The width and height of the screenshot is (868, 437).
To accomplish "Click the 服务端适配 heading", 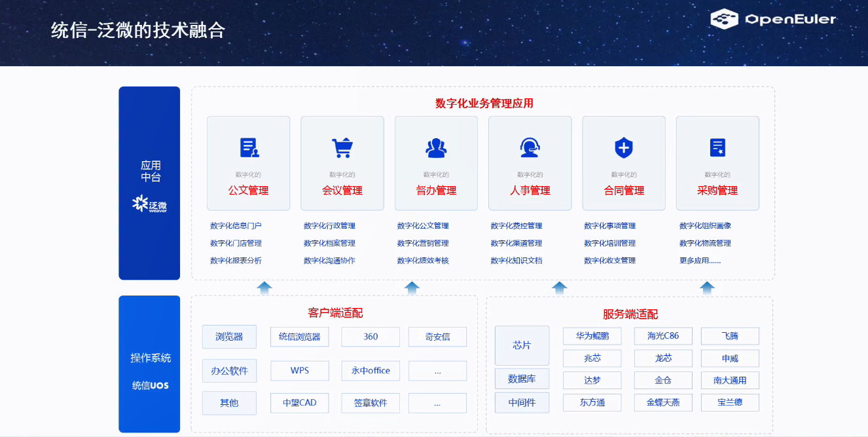I will point(630,314).
